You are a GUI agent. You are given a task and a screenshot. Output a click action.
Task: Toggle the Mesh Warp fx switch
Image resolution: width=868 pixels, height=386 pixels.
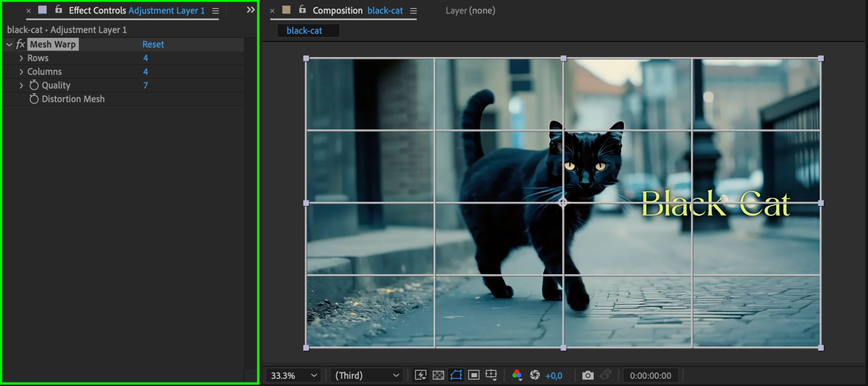coord(20,44)
